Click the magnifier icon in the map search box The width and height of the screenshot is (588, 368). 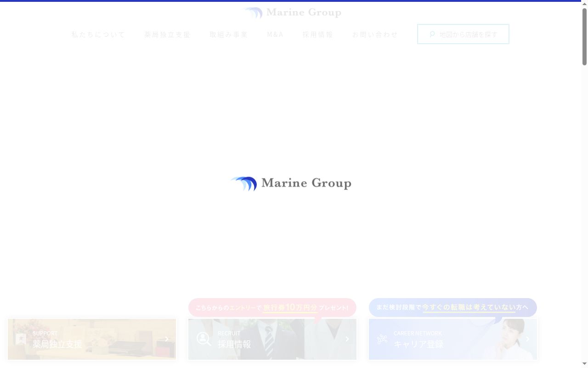[x=432, y=34]
